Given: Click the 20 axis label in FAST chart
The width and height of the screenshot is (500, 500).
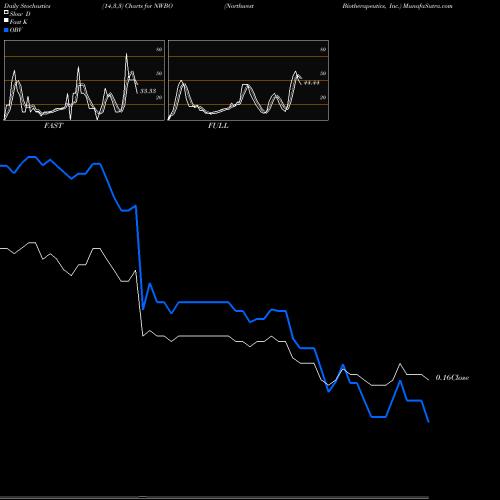Looking at the screenshot, I should 159,97.
